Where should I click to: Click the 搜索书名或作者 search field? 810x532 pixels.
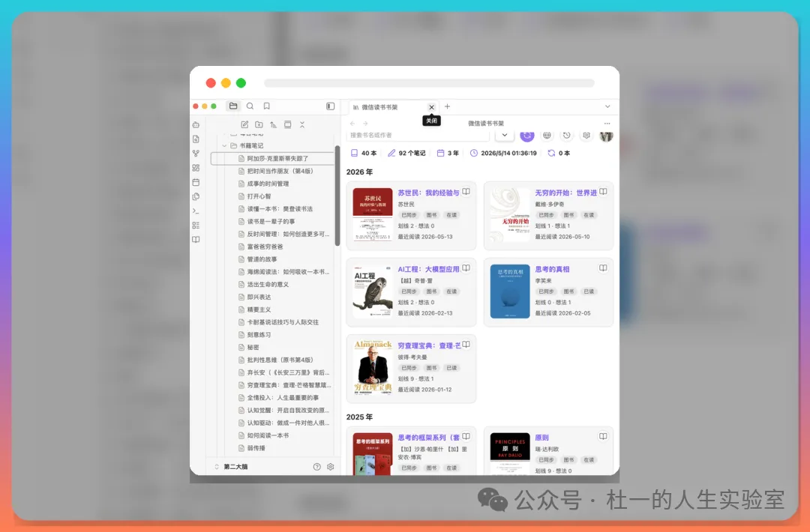point(418,135)
